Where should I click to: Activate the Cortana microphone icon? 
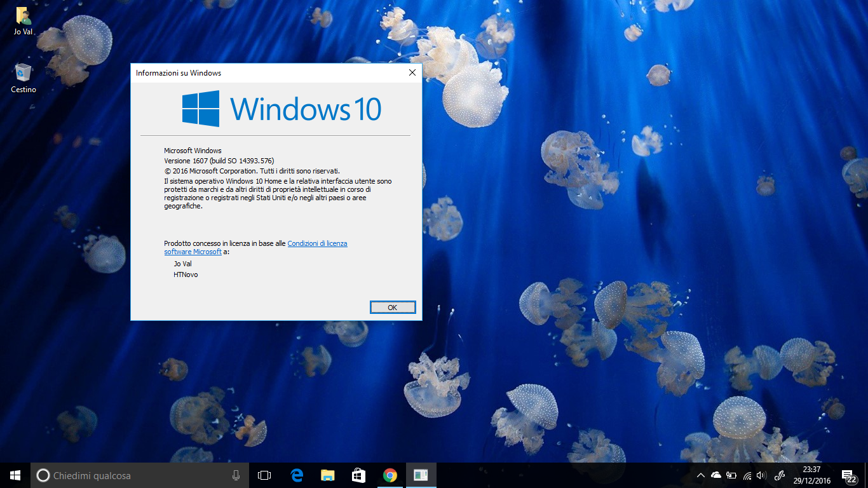(236, 475)
